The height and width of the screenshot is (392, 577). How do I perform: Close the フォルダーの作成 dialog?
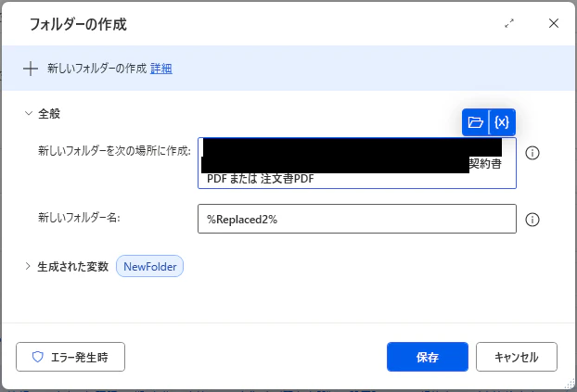click(x=554, y=23)
